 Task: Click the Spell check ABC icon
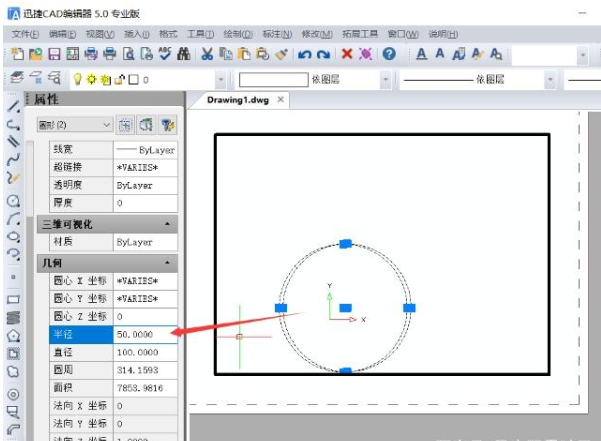165,54
